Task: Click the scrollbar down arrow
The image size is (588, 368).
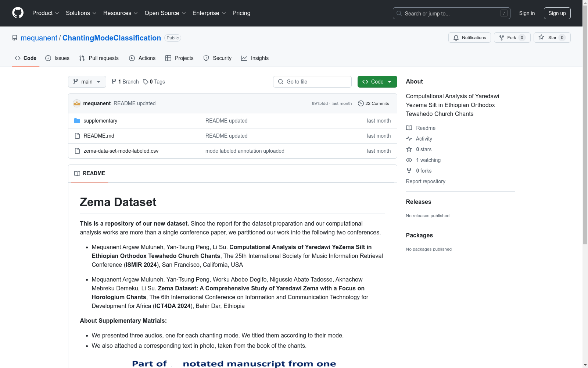Action: click(585, 365)
